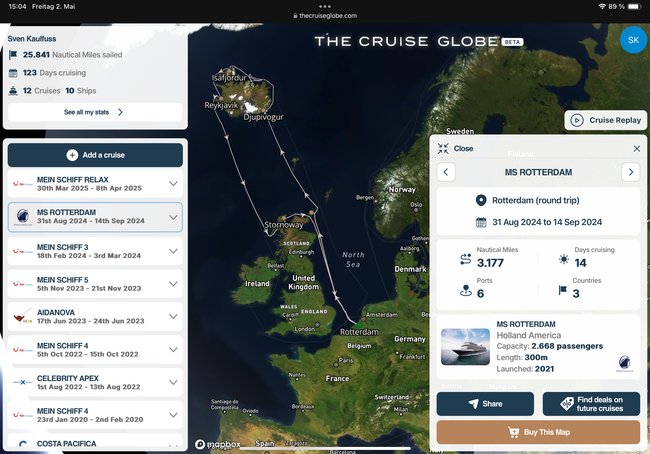Click Find deals on future cruises
This screenshot has height=454, width=650.
pos(591,404)
